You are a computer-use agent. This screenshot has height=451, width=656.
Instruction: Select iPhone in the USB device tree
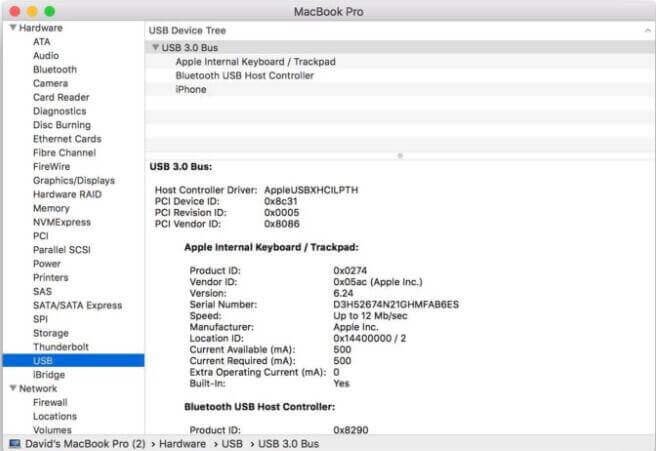(400, 89)
